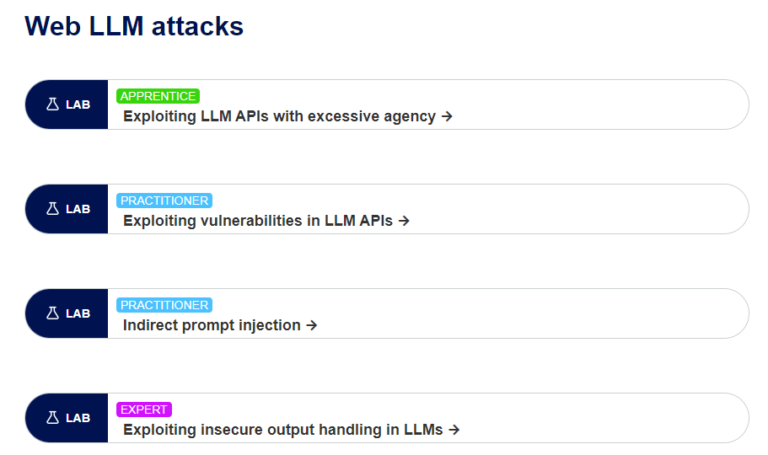Click the purple EXPERT difficulty badge
This screenshot has width=768, height=455.
(x=144, y=409)
